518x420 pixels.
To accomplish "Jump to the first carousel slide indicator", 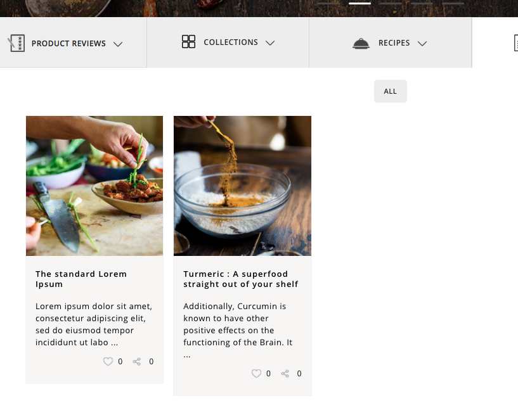I will click(x=328, y=3).
